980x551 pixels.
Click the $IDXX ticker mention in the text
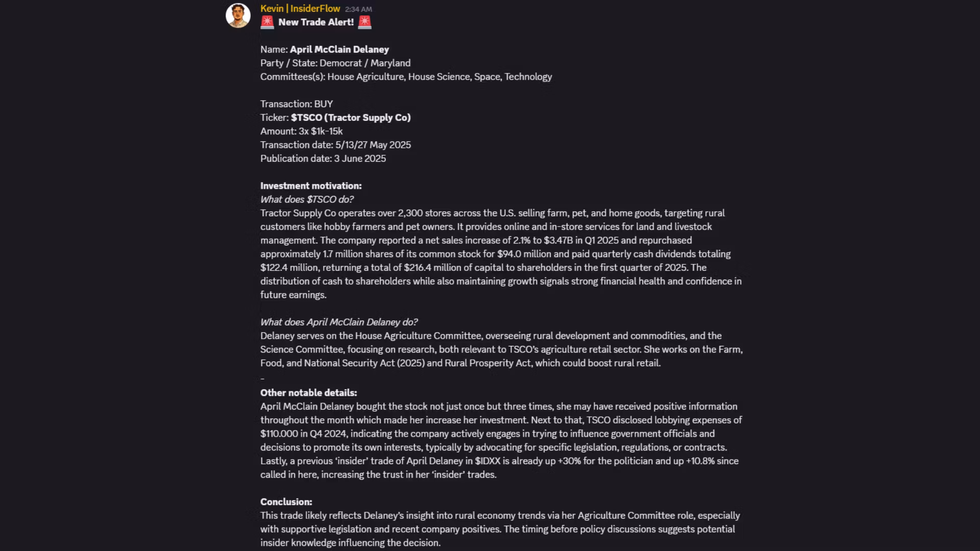[487, 461]
